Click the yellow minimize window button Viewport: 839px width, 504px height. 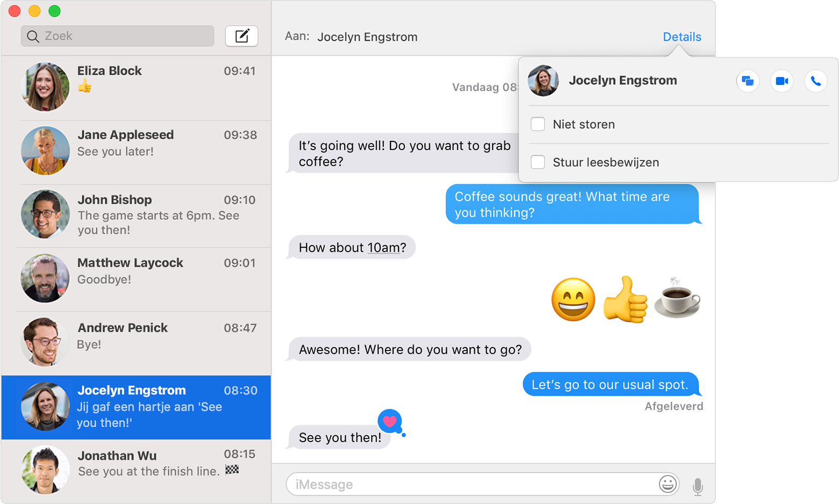coord(34,11)
